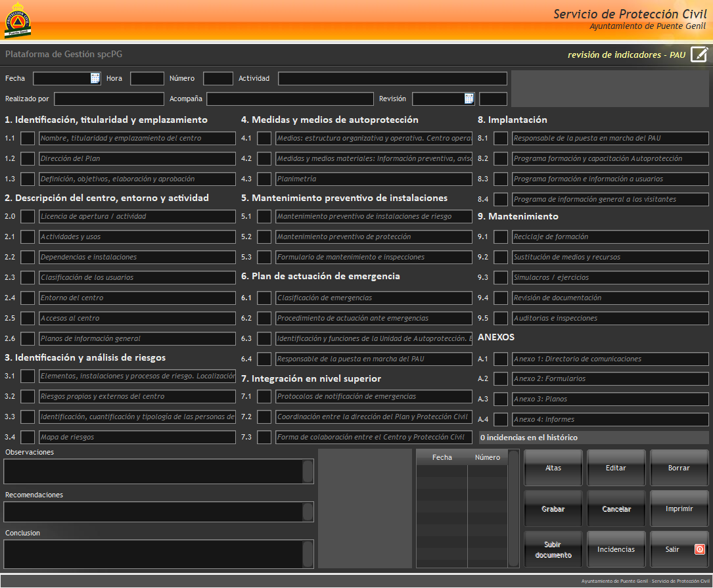This screenshot has width=713, height=588.
Task: Click the Cancelar button
Action: click(x=616, y=509)
